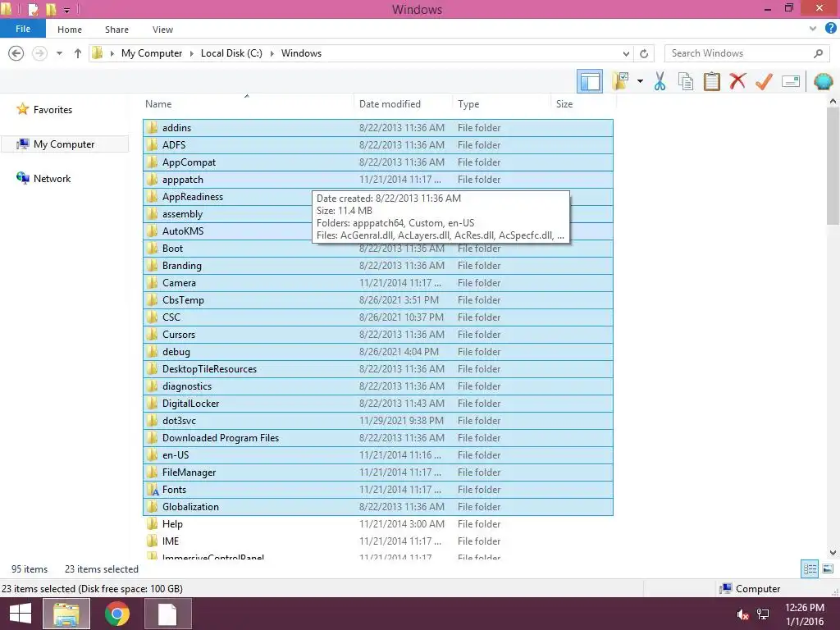The image size is (840, 630).
Task: Click the vertical scrollbar thumb
Action: [833, 166]
